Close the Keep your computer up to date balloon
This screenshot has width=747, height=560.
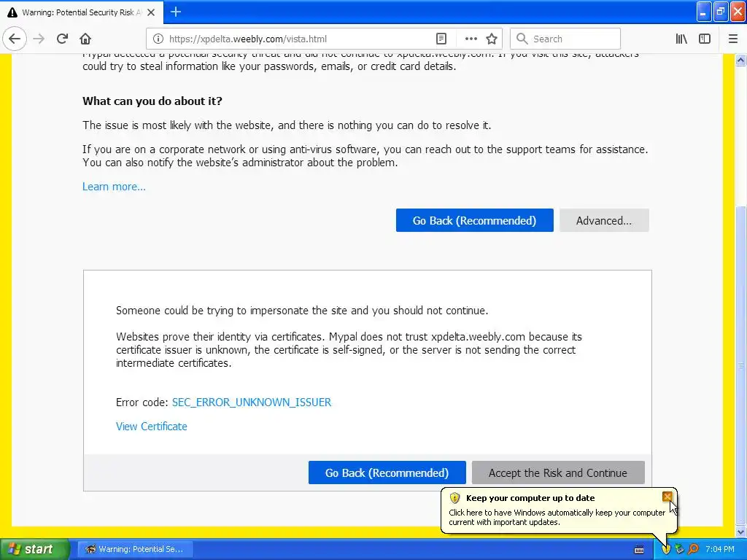pos(667,497)
